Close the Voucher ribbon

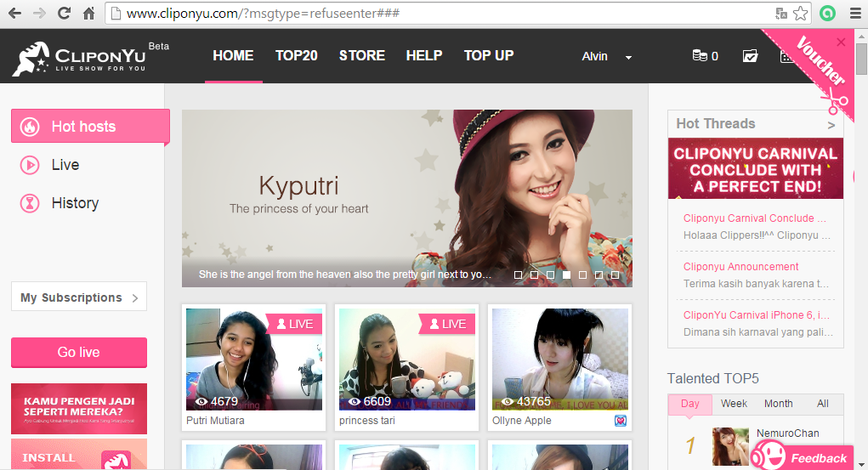tap(841, 42)
